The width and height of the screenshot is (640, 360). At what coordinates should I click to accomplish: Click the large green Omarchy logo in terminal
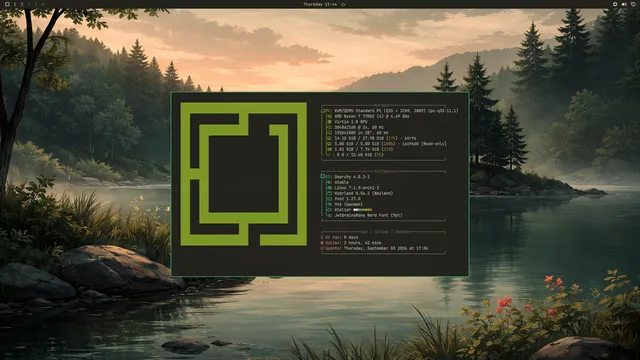point(244,174)
